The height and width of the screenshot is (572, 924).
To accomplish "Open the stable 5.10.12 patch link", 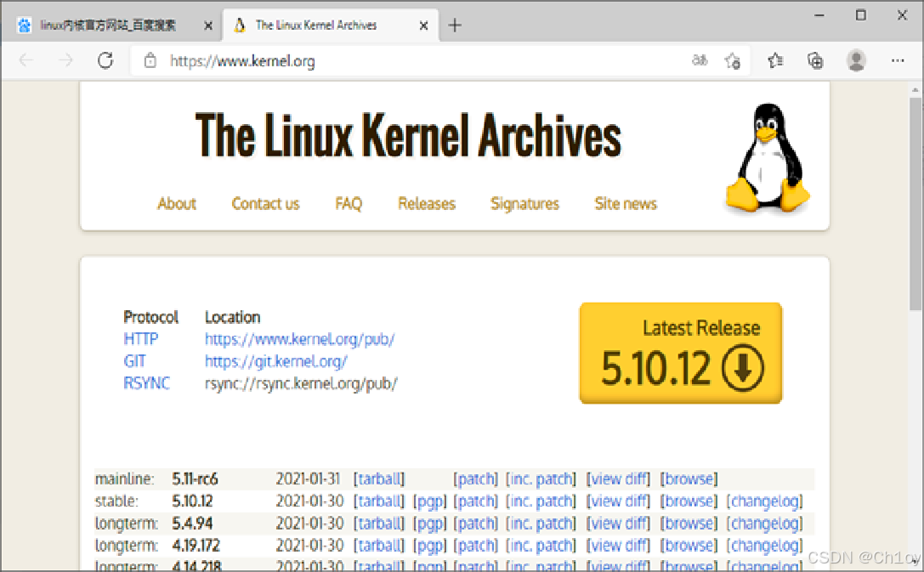I will pyautogui.click(x=475, y=501).
